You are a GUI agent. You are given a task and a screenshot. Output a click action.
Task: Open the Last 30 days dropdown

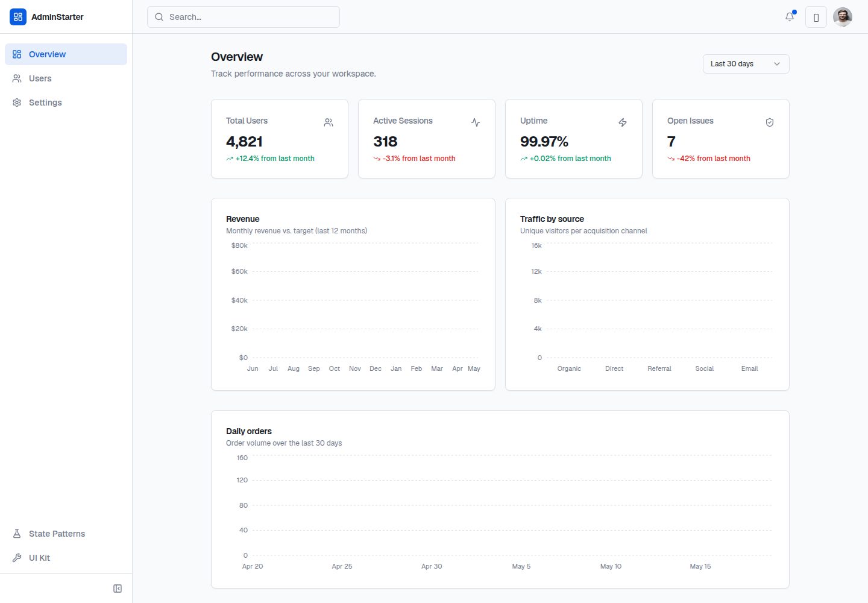(746, 64)
